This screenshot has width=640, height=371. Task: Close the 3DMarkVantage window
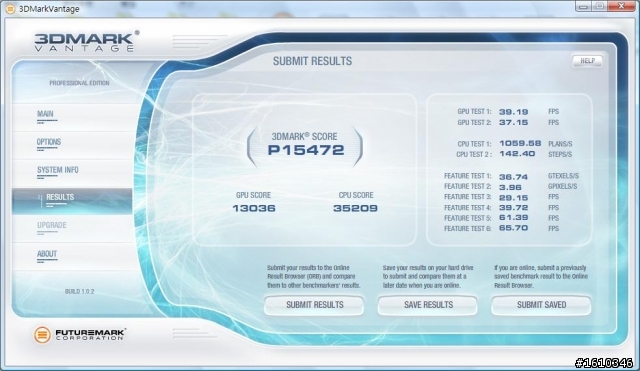[x=621, y=6]
